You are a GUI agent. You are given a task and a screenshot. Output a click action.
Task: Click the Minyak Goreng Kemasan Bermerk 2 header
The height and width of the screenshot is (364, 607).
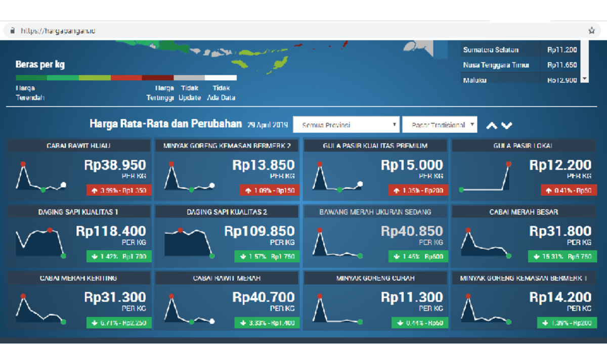pyautogui.click(x=227, y=146)
